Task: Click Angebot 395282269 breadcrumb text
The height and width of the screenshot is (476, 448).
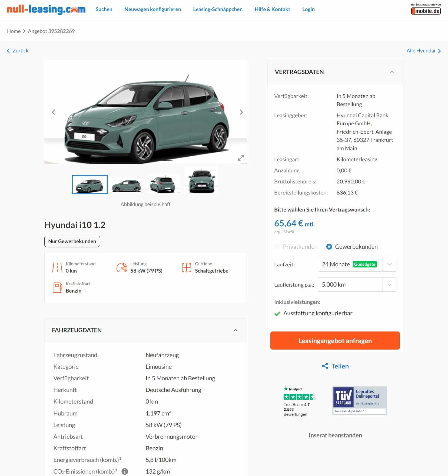Action: pos(51,31)
